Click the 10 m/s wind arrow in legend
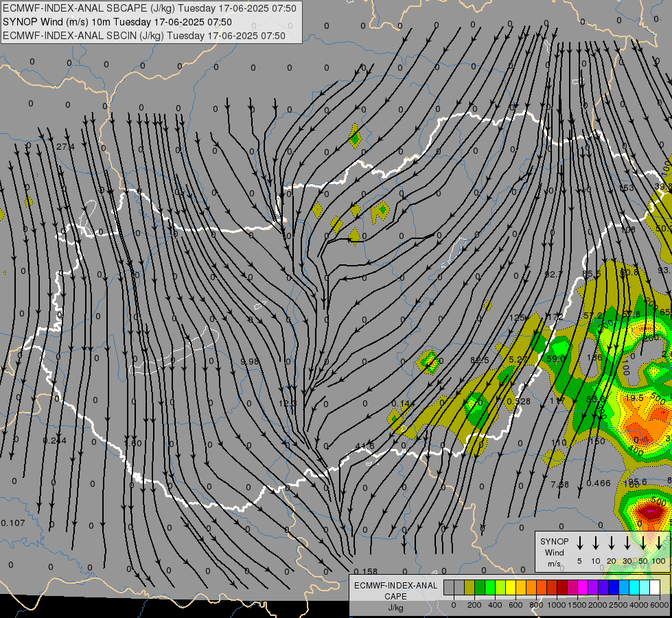The height and width of the screenshot is (618, 672). pos(595,543)
